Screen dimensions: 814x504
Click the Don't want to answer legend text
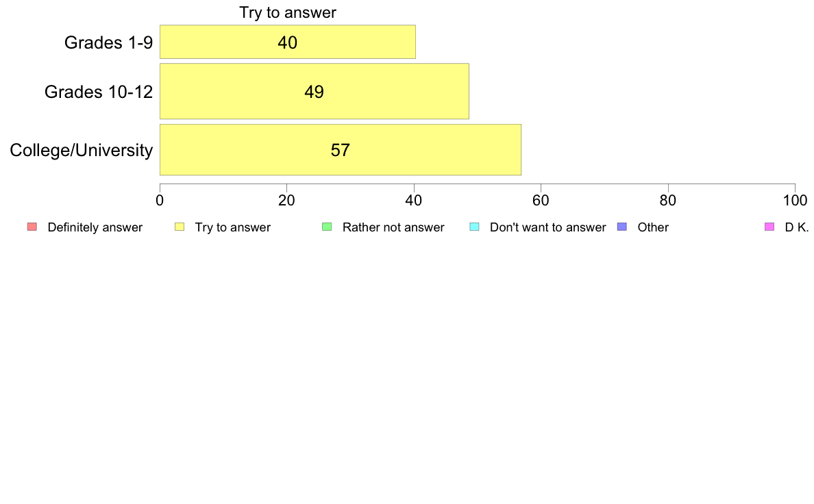tap(547, 227)
